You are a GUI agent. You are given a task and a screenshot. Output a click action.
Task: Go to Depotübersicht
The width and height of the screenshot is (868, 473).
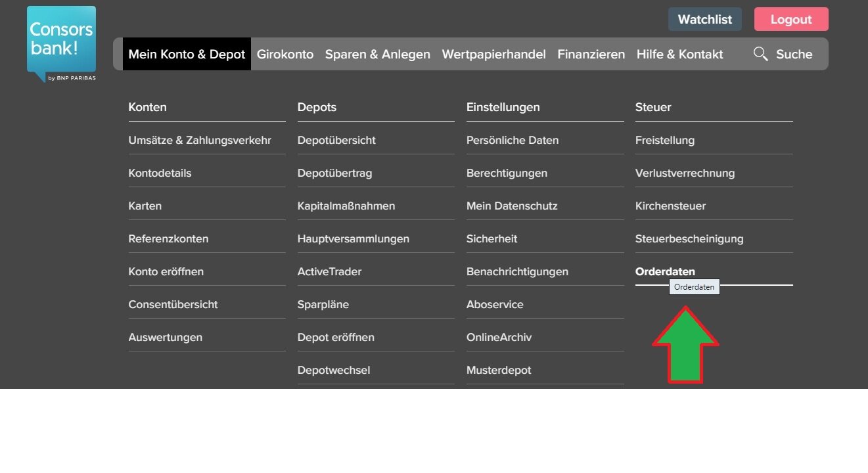[x=336, y=140]
